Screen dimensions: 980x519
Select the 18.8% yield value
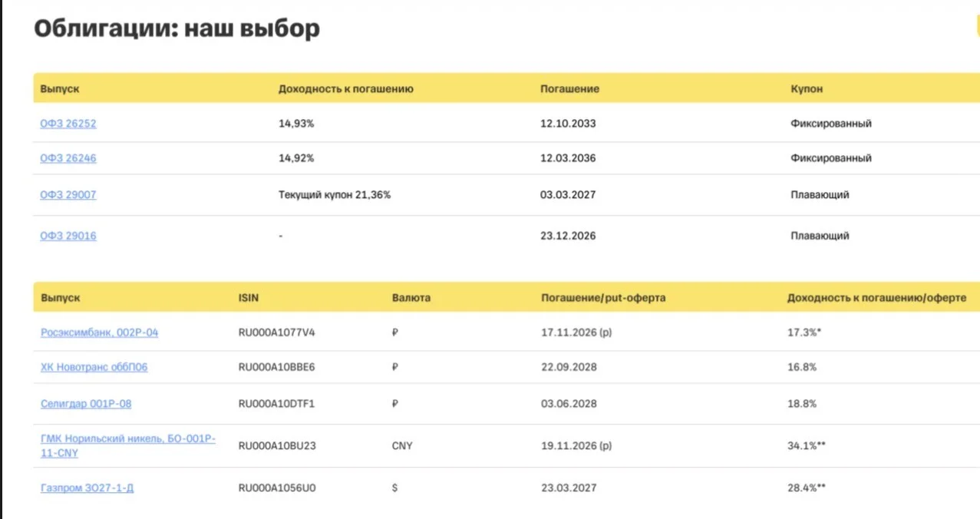pyautogui.click(x=802, y=403)
